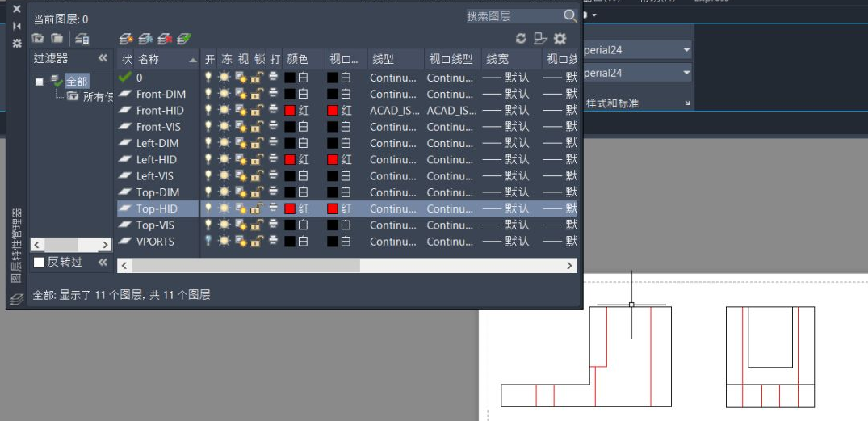Click the 样式和标准 panel launcher arrow

click(687, 103)
